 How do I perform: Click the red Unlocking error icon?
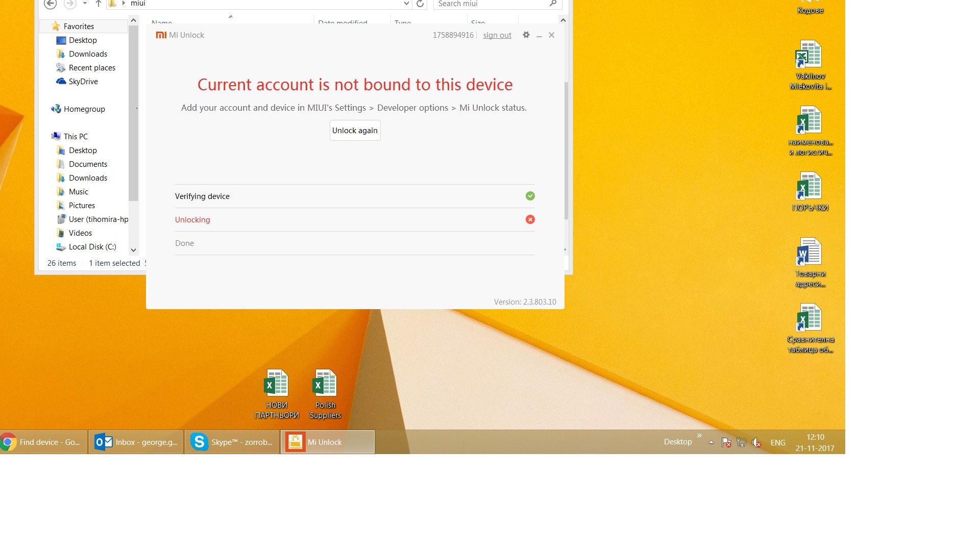point(530,219)
